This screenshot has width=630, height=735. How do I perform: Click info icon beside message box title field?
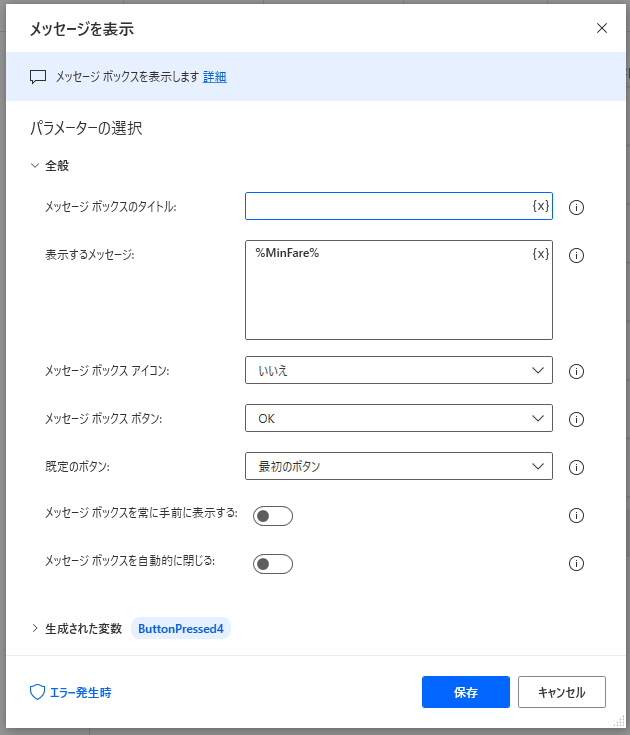pos(576,208)
